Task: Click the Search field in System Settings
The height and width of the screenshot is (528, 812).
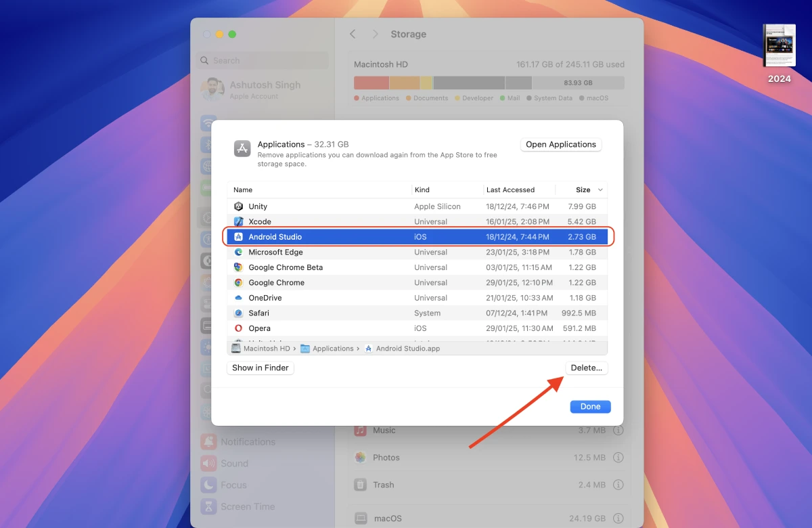Action: point(263,60)
